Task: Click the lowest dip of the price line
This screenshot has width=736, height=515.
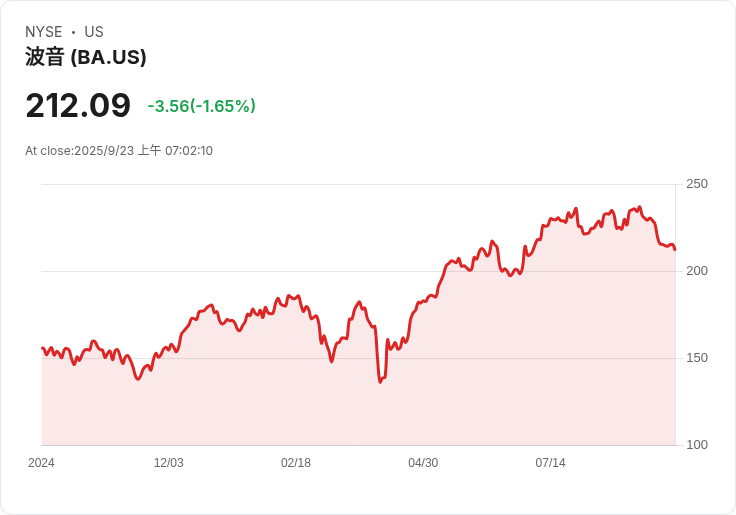Action: coord(380,382)
